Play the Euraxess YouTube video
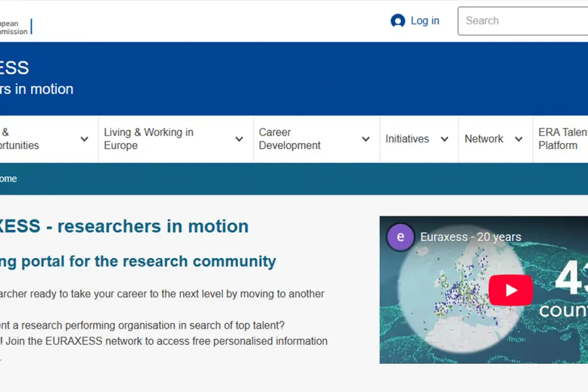 (510, 290)
